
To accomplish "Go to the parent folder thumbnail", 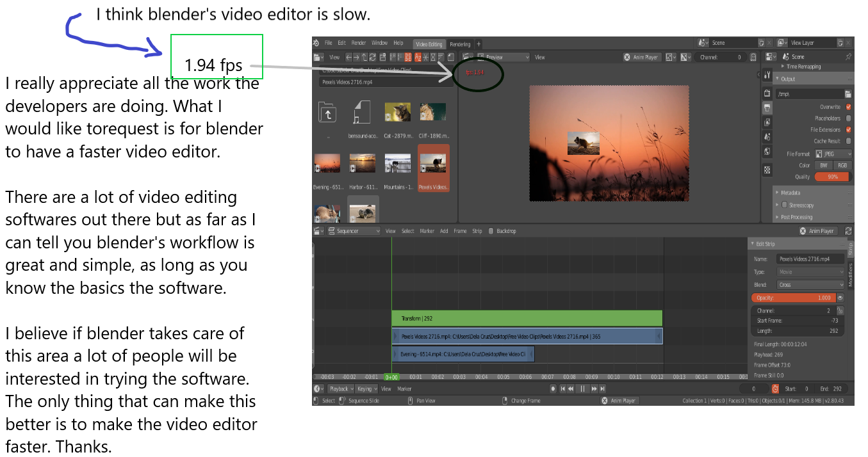I will [327, 113].
